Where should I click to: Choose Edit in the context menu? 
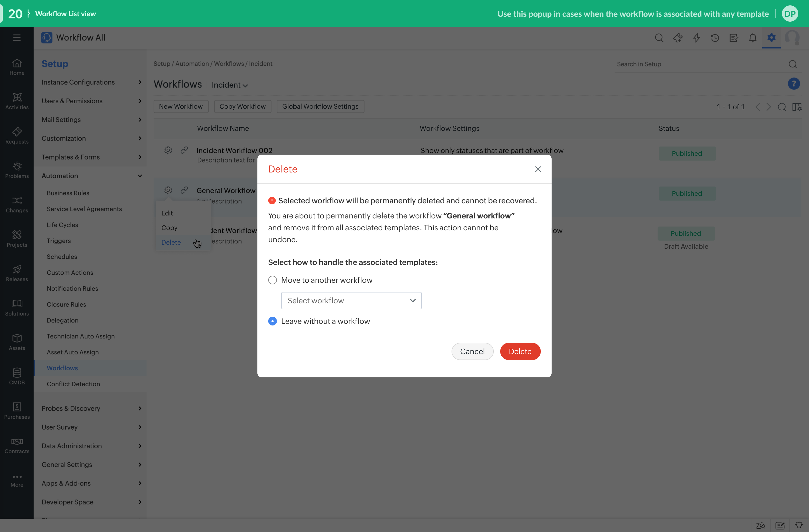[x=167, y=213]
